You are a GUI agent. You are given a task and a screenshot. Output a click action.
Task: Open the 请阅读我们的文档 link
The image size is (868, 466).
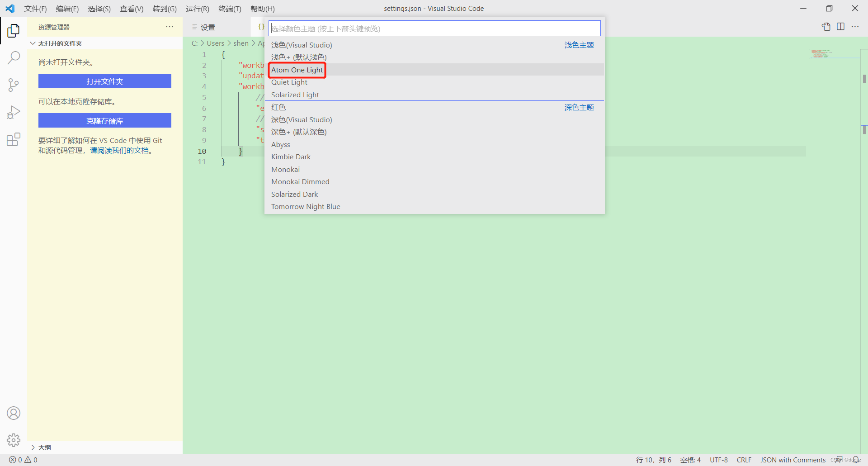coord(119,151)
